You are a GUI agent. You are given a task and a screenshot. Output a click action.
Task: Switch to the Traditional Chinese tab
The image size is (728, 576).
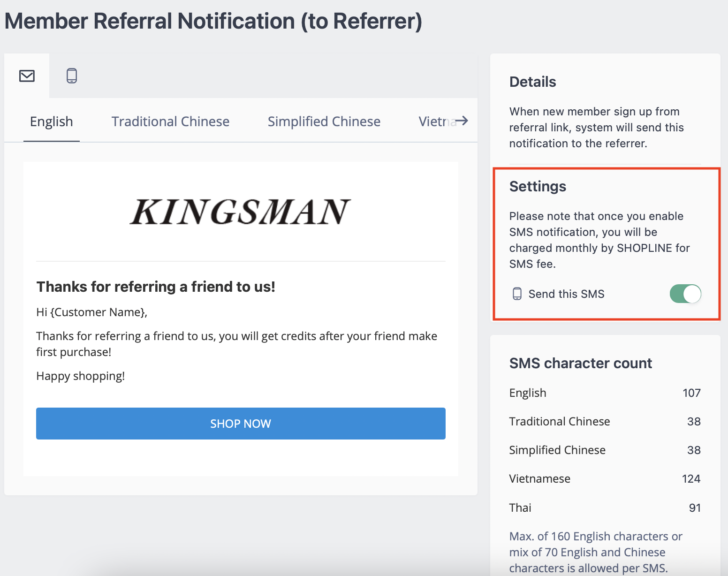[x=170, y=121]
